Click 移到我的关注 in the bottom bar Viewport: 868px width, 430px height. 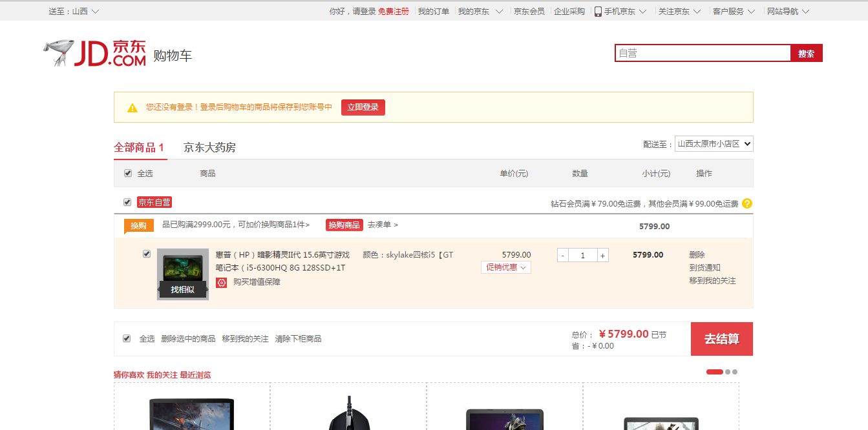(x=245, y=339)
